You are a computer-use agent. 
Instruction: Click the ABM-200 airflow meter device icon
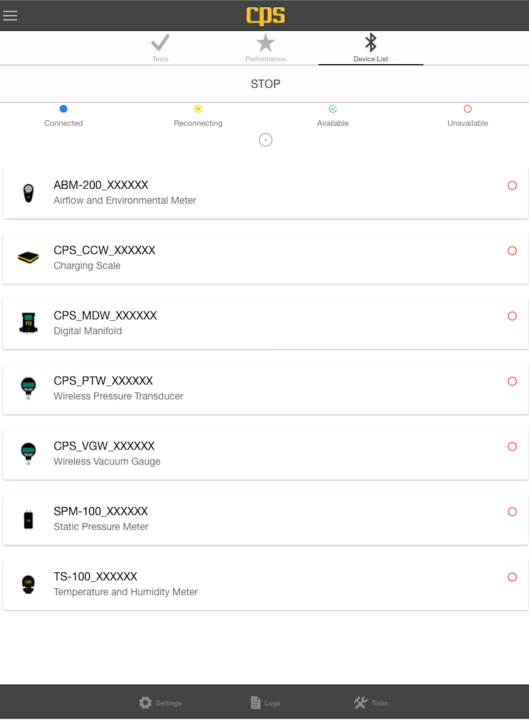[28, 193]
